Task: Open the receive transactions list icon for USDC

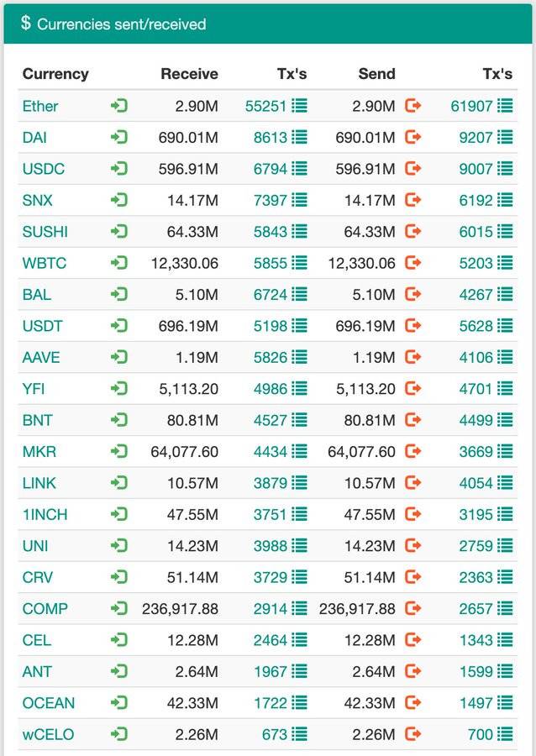Action: click(x=299, y=169)
